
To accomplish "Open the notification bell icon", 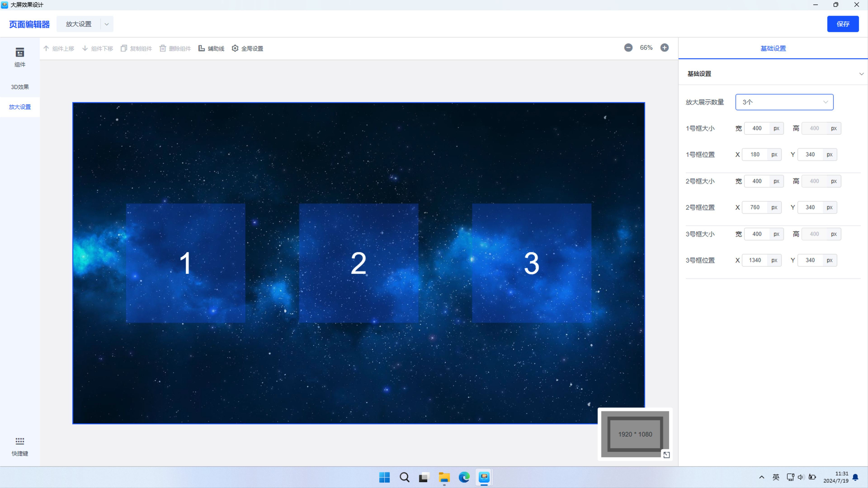I will [x=855, y=477].
